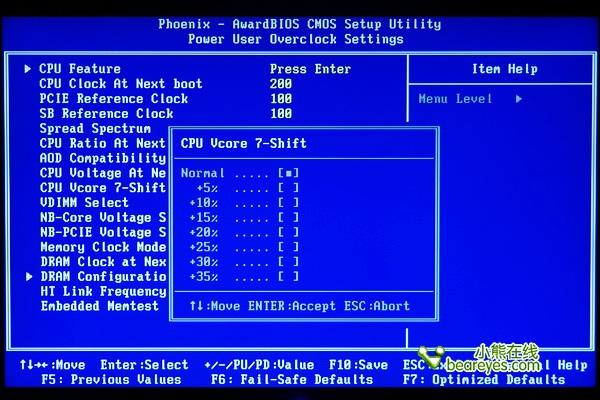This screenshot has height=400, width=600.
Task: Expand the CPU Feature submenu arrow
Action: pos(28,69)
